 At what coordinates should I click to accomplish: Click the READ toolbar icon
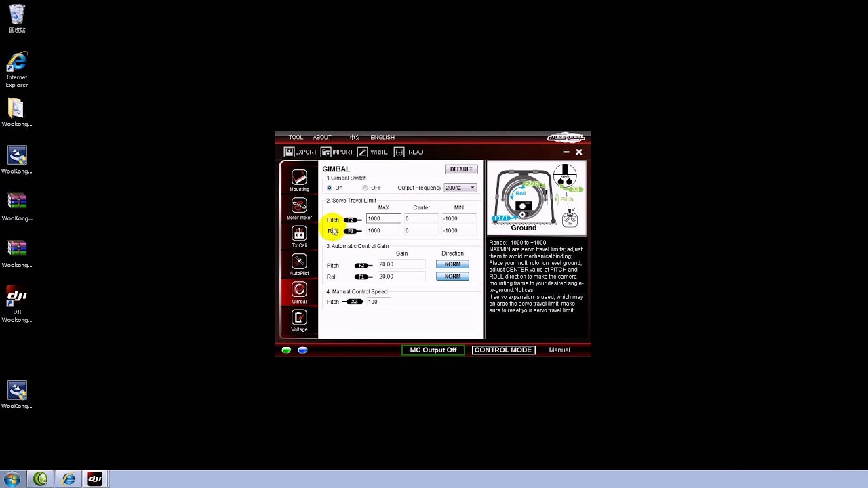click(399, 152)
